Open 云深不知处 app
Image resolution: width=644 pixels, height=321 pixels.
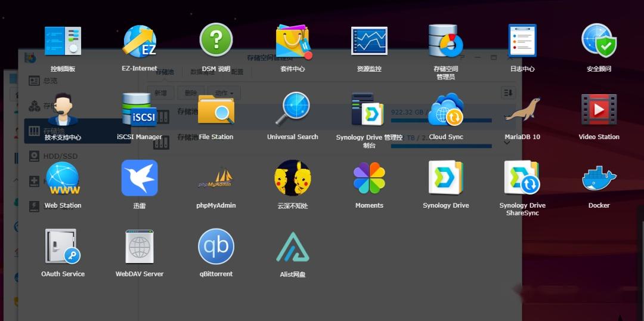pos(292,178)
